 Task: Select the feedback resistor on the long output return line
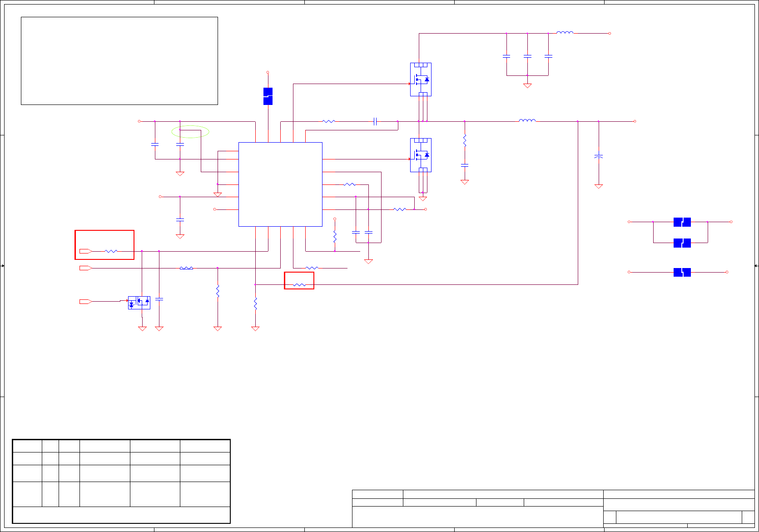point(299,285)
